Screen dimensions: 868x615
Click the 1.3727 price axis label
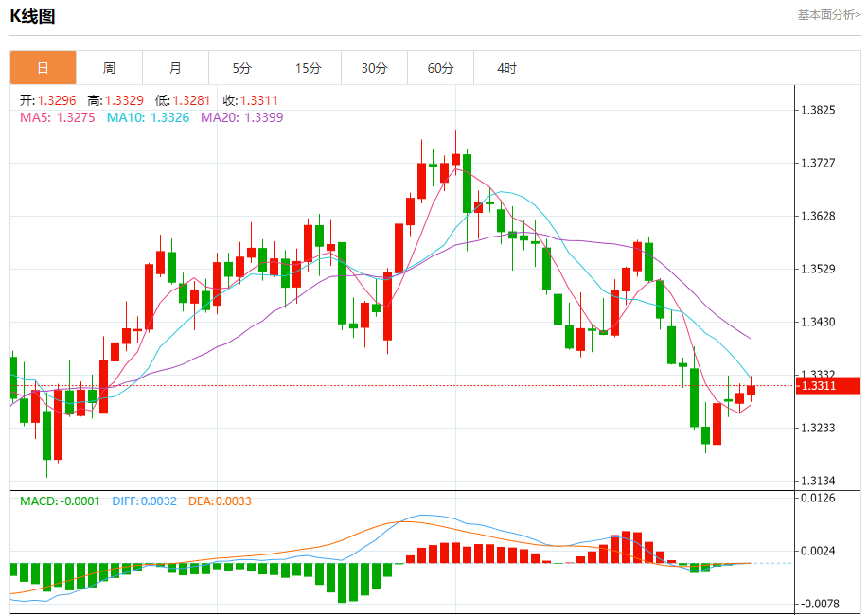click(x=818, y=163)
